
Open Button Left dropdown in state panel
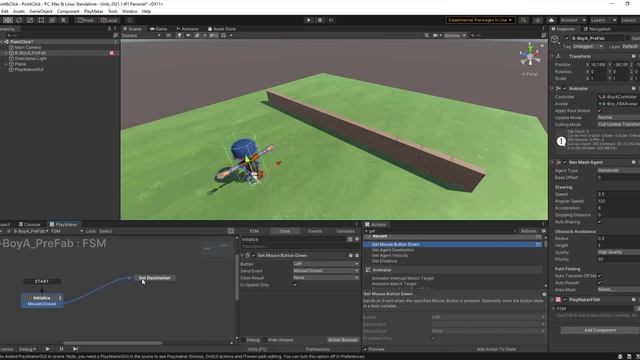pyautogui.click(x=326, y=264)
